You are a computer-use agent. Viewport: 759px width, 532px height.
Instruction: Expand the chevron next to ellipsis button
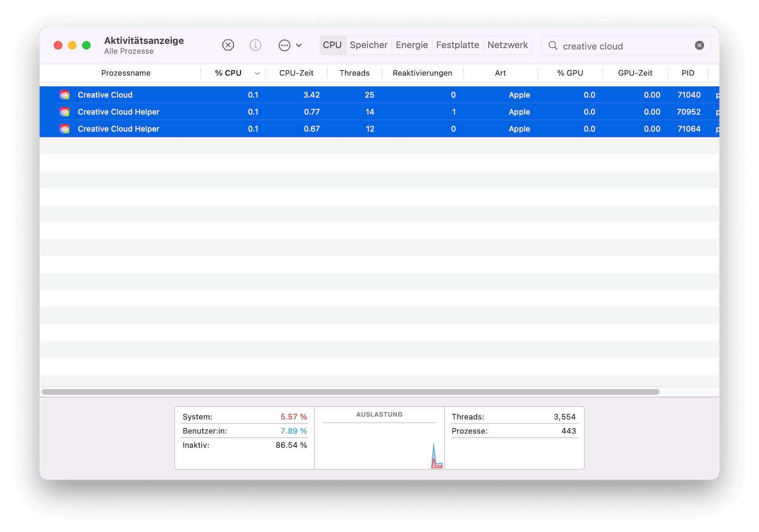[299, 46]
